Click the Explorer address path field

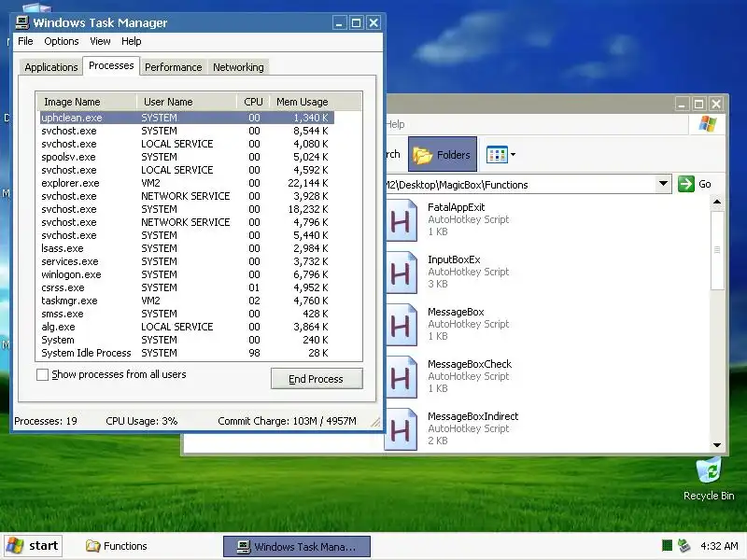click(x=519, y=185)
